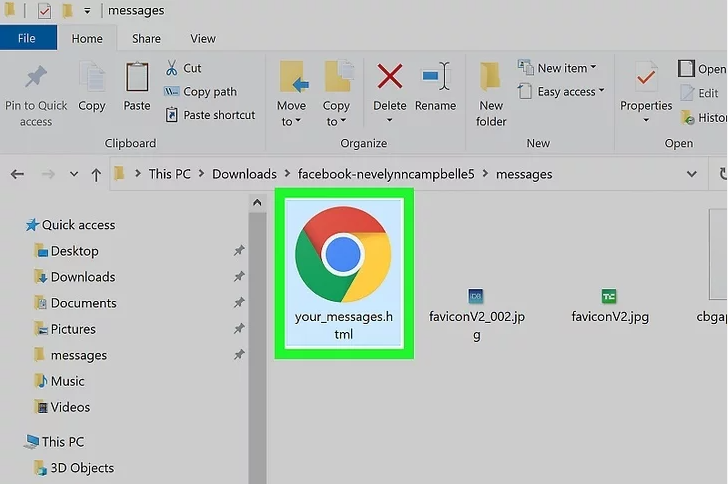Click facebook-nevelynncampbelle5 in address path
The height and width of the screenshot is (484, 728).
pos(386,174)
